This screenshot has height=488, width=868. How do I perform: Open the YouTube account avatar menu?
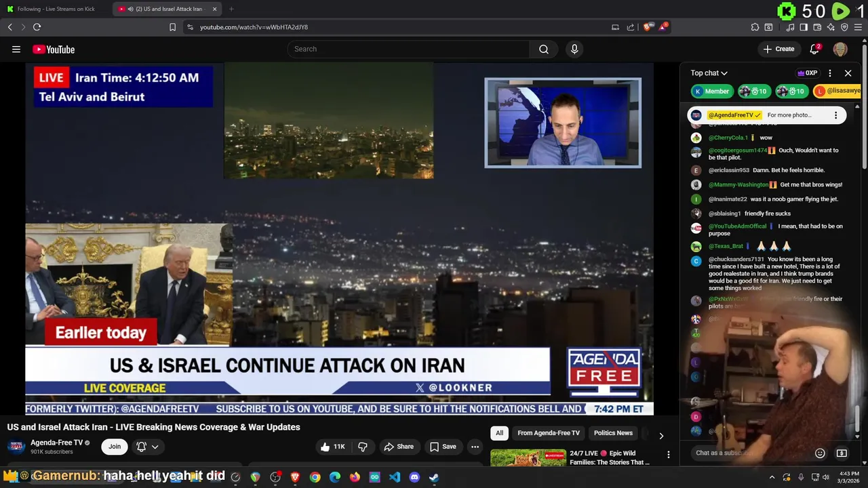pyautogui.click(x=840, y=49)
